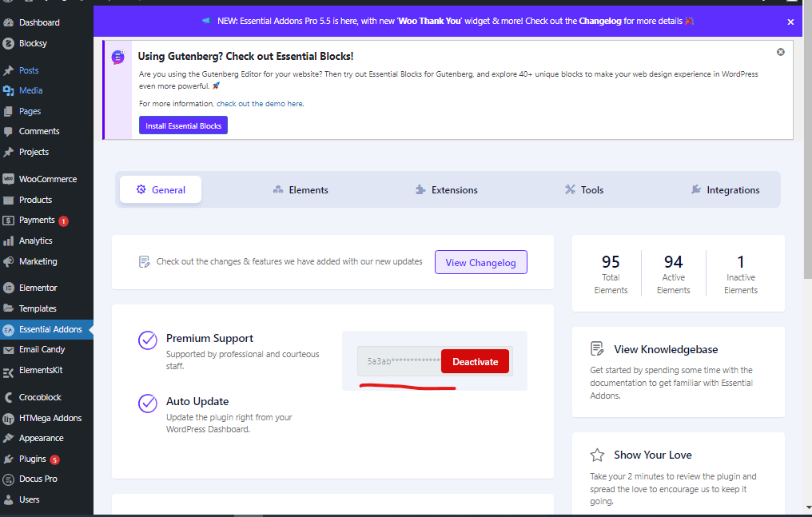Click the Premium Support heading text
Viewport: 812px width, 517px height.
(x=209, y=339)
